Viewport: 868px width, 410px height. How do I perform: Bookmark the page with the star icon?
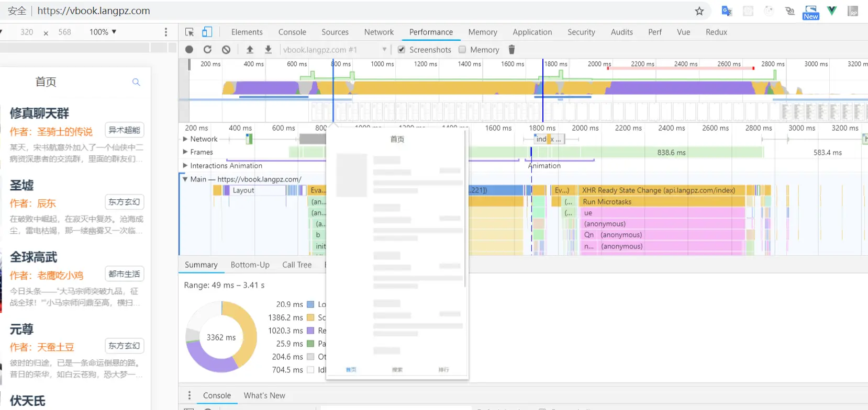click(699, 11)
